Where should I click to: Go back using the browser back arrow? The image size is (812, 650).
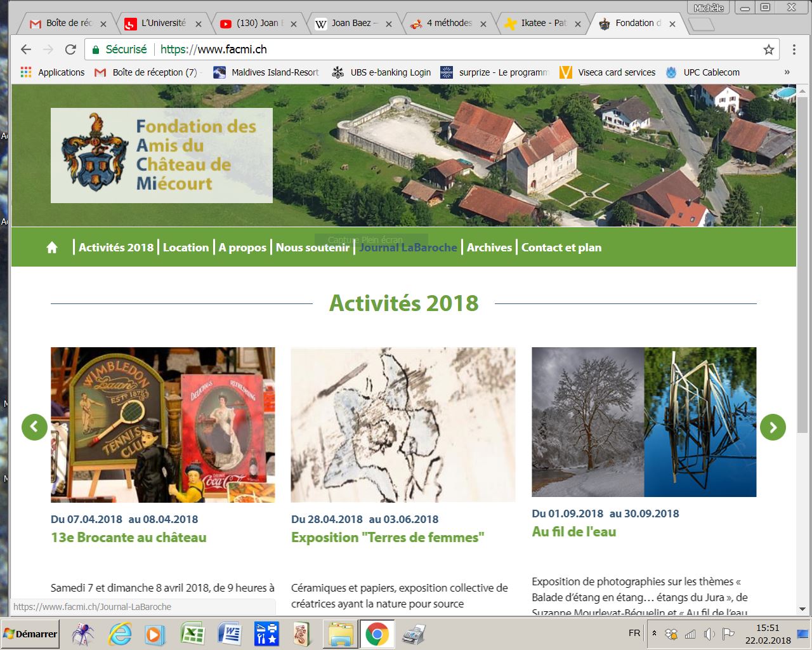point(26,50)
